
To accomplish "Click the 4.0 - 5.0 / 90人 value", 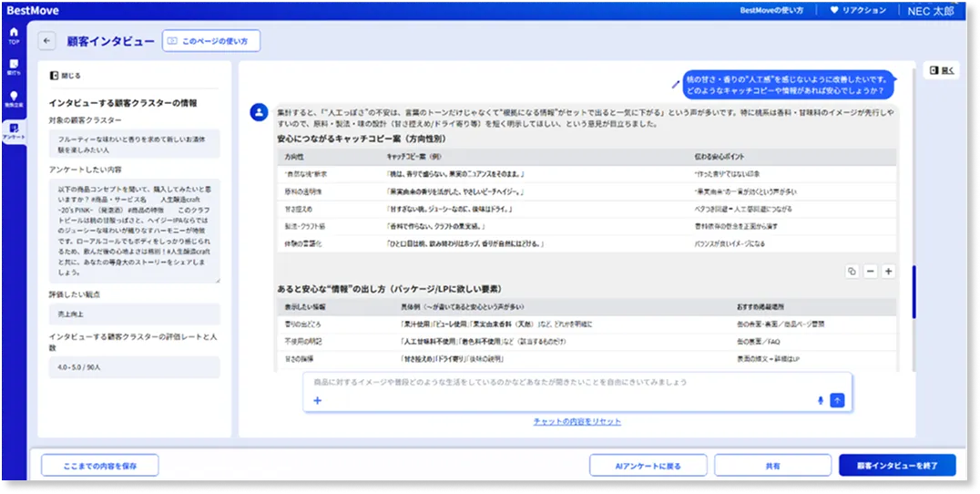I will point(135,367).
